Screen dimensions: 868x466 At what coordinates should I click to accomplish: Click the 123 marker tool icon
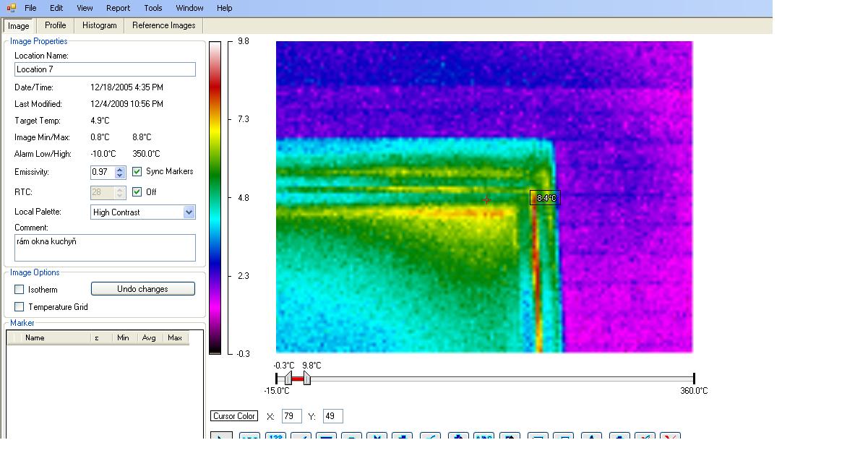[x=275, y=436]
